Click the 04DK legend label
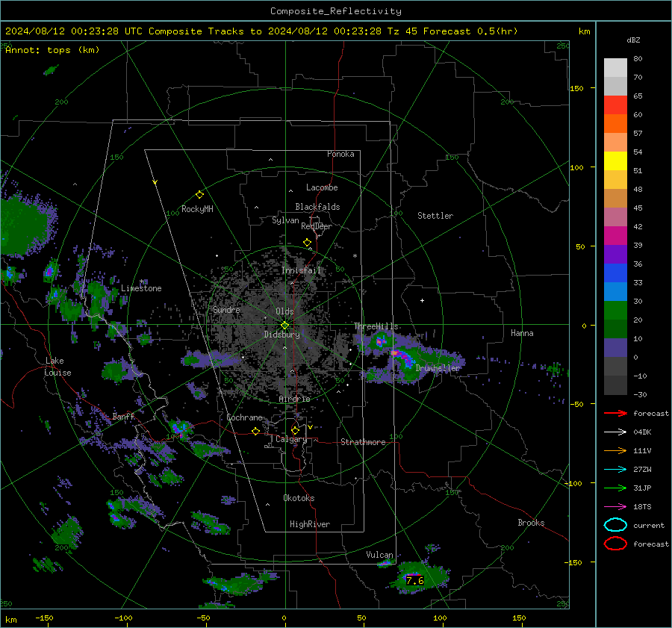 pyautogui.click(x=642, y=432)
